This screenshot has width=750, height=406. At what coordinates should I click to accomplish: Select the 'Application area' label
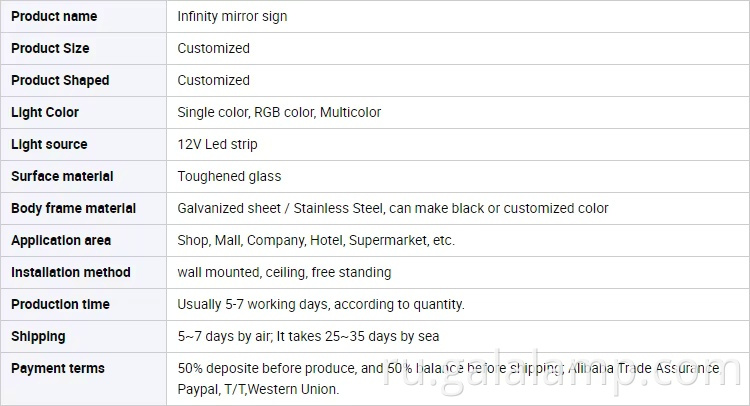click(61, 240)
